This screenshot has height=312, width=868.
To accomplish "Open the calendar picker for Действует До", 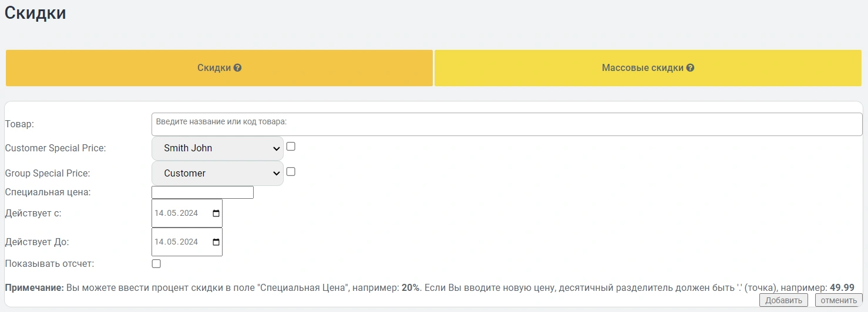I will [x=216, y=242].
